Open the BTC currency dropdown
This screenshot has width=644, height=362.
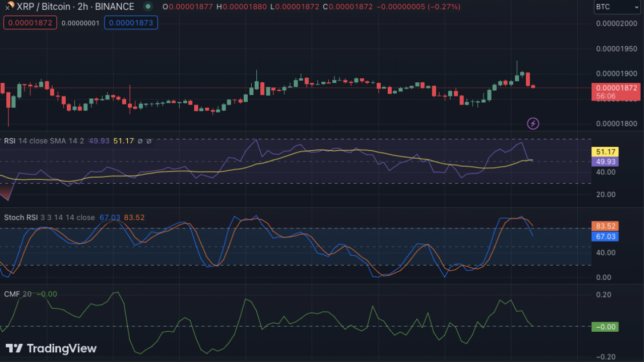pos(617,7)
